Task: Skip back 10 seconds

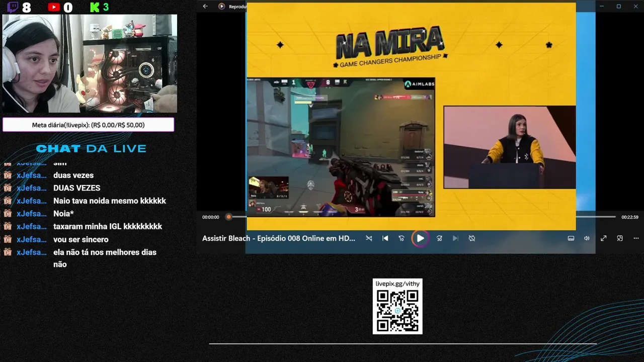Action: (x=401, y=238)
